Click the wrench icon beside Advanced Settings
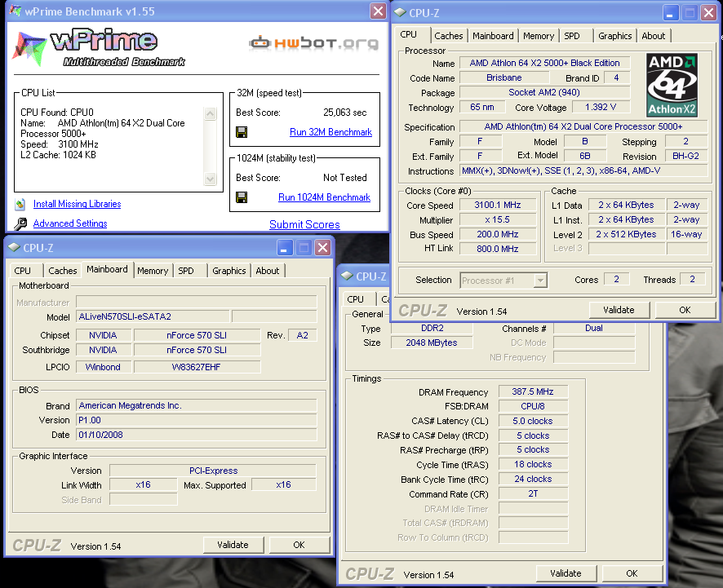 point(20,223)
